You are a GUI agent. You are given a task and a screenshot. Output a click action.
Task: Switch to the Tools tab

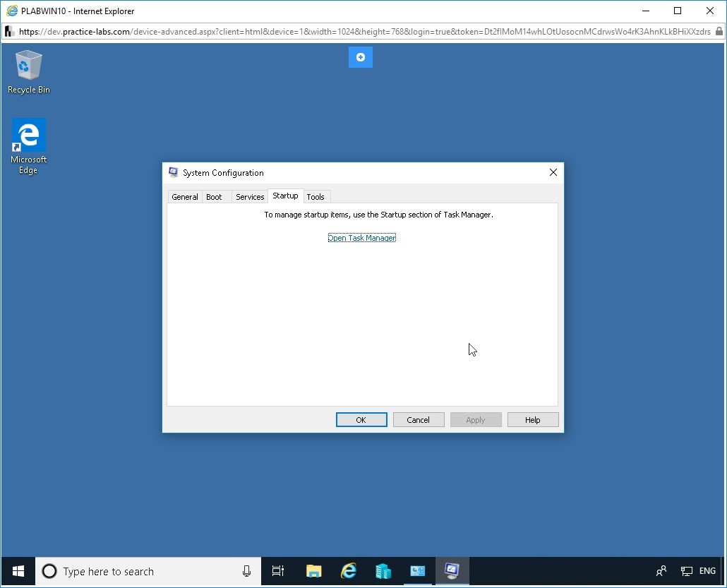point(316,197)
